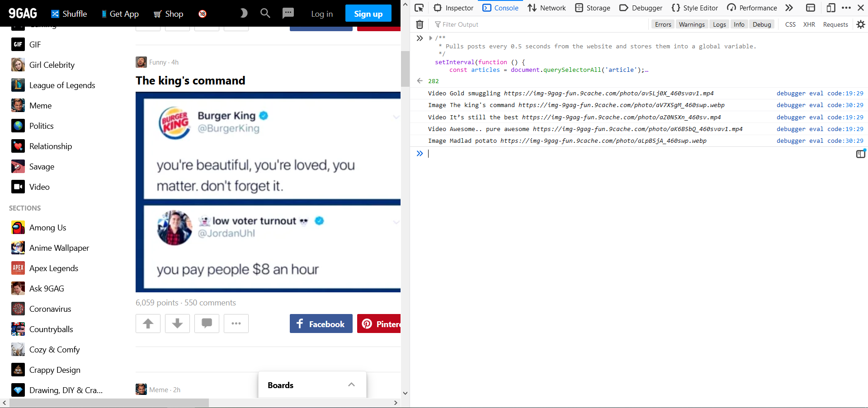This screenshot has height=408, width=868.
Task: Click the 9GAG logo
Action: pyautogui.click(x=23, y=14)
